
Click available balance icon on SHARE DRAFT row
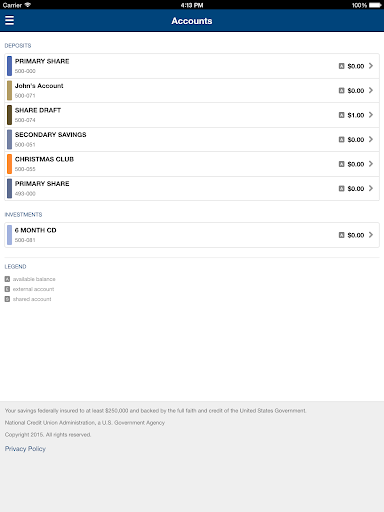click(x=341, y=115)
